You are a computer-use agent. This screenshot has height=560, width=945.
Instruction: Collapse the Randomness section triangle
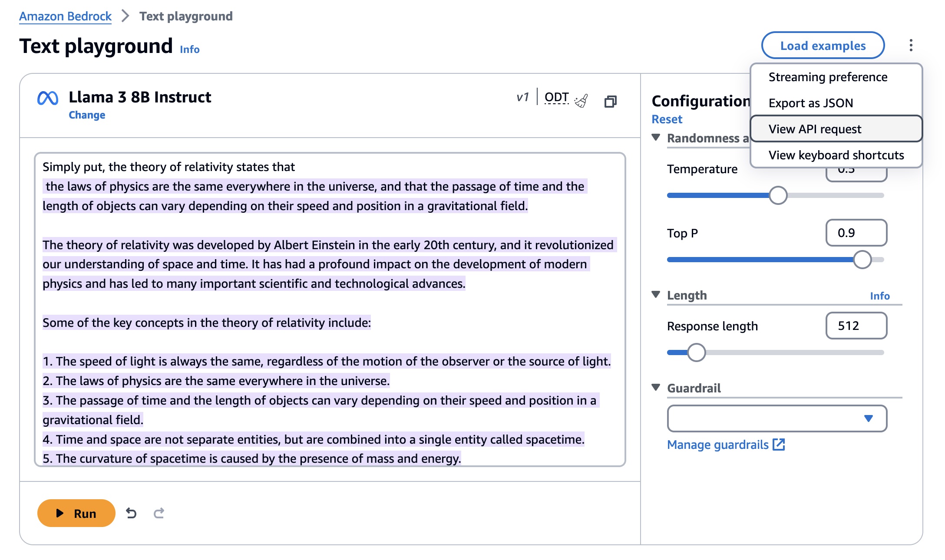coord(656,138)
